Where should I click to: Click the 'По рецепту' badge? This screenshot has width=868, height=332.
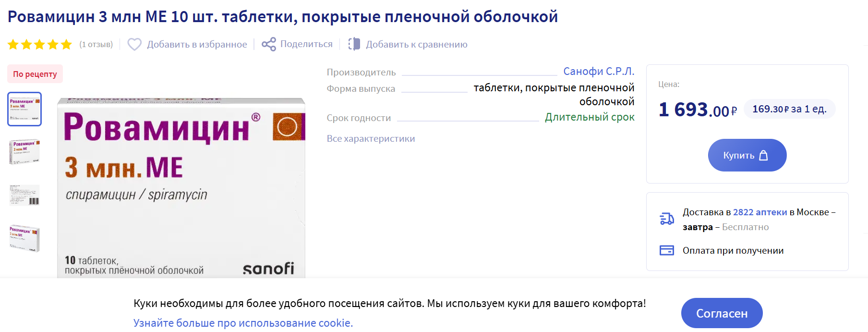point(35,74)
